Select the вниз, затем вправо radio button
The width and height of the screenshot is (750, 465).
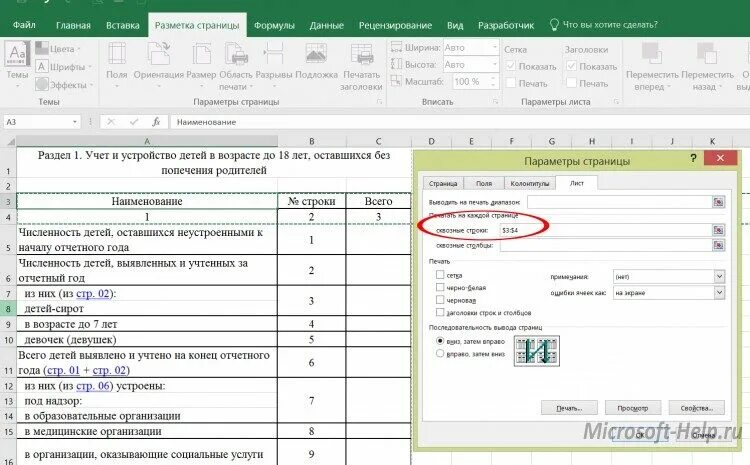coord(440,341)
